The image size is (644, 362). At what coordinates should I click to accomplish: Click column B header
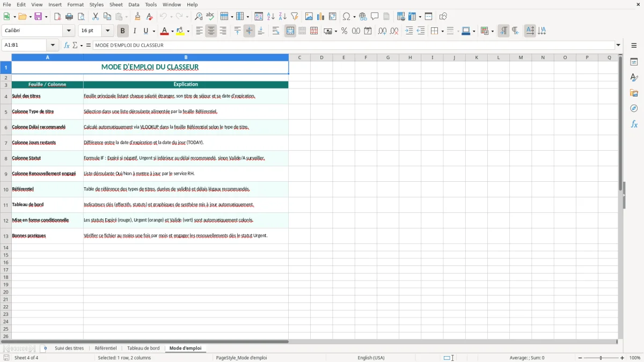pyautogui.click(x=186, y=57)
